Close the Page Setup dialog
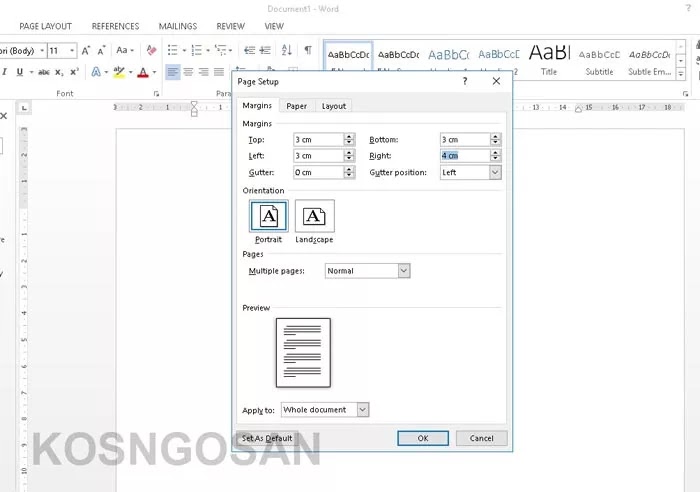Screen dimensions: 700x492 tap(496, 81)
